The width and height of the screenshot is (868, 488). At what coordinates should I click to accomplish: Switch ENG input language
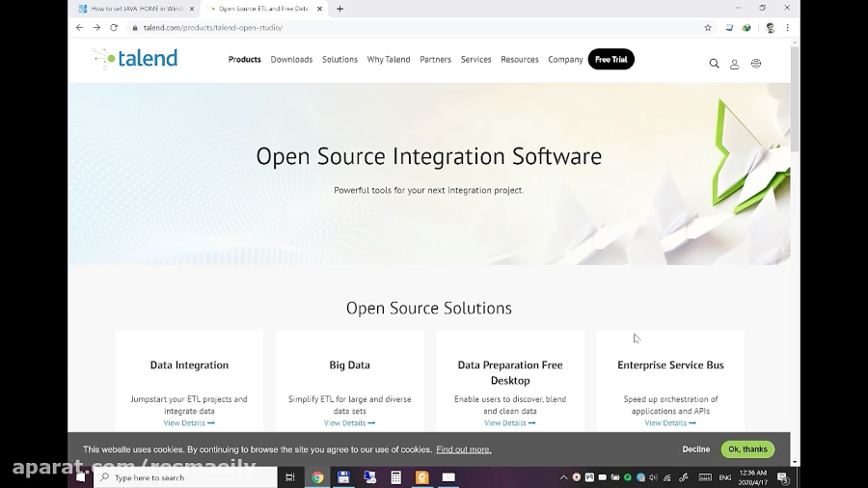[724, 477]
